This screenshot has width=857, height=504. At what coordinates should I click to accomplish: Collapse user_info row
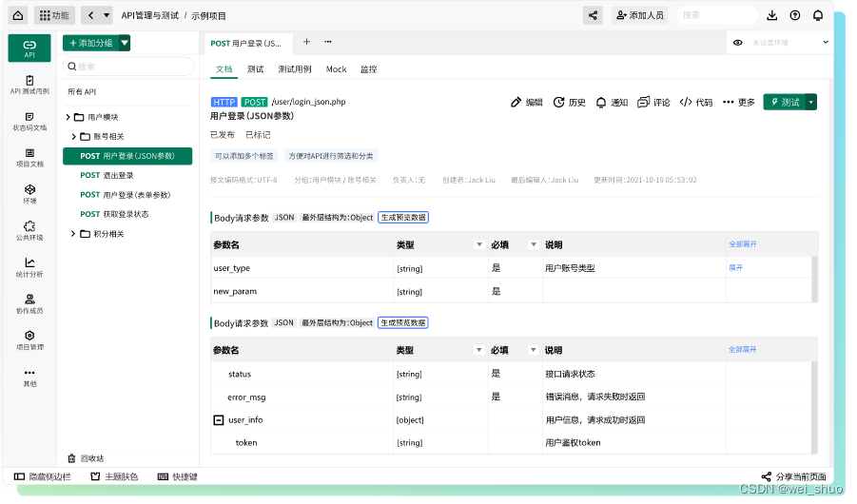[219, 420]
